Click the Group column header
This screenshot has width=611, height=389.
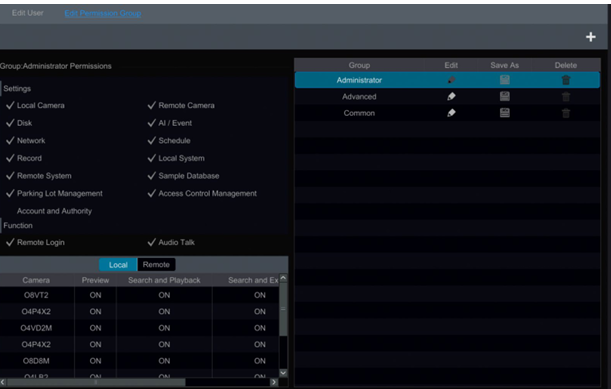tap(359, 65)
